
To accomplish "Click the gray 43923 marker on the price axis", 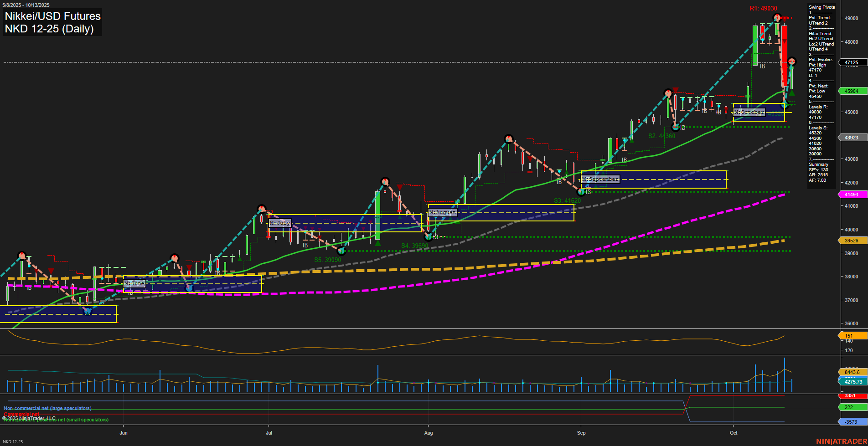I will [x=852, y=137].
